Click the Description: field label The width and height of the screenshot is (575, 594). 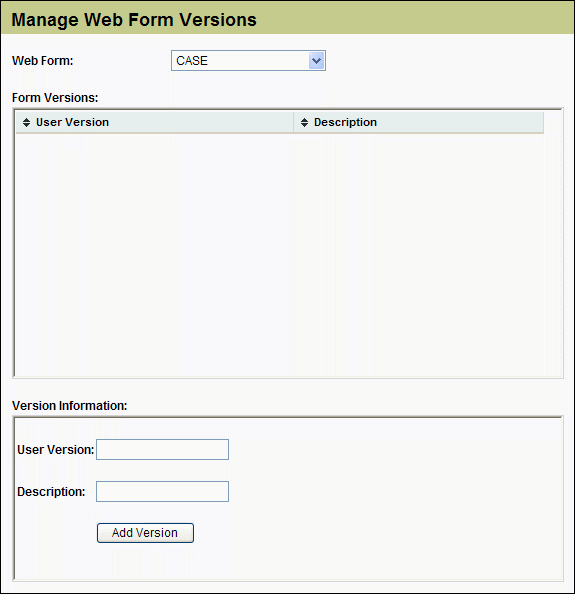(51, 492)
